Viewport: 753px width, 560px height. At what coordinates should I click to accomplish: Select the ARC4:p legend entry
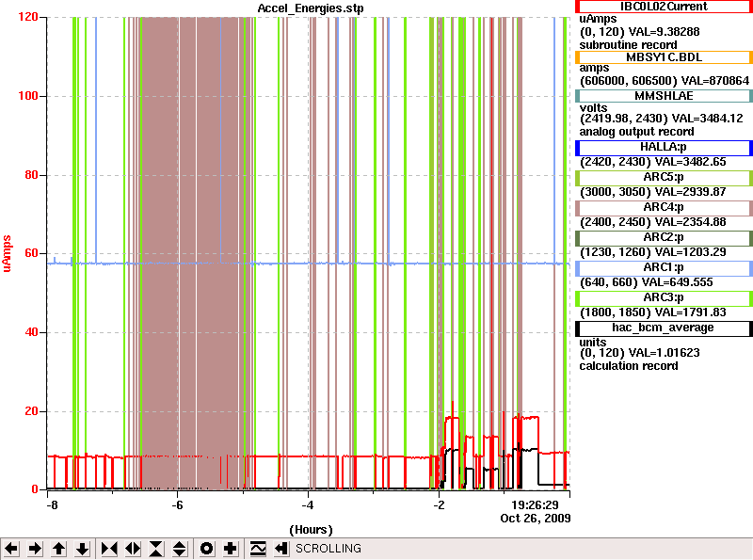pos(664,208)
